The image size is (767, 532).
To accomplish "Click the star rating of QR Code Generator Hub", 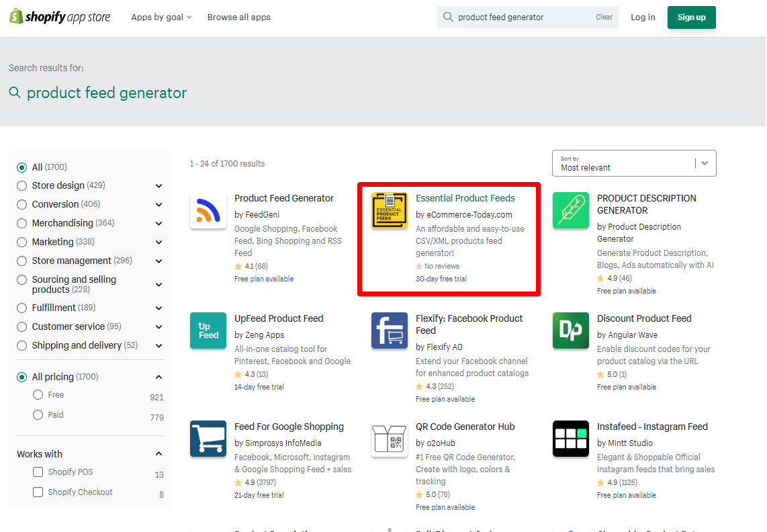I will tap(433, 495).
